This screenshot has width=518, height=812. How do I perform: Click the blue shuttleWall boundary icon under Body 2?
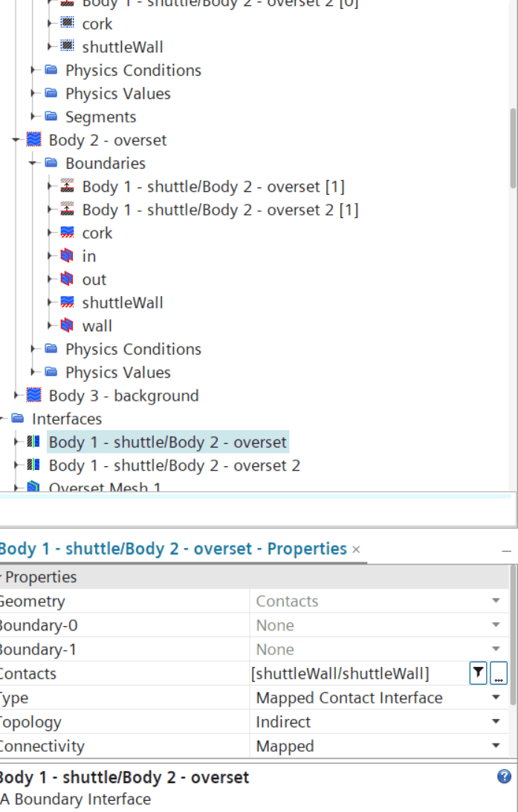click(68, 303)
